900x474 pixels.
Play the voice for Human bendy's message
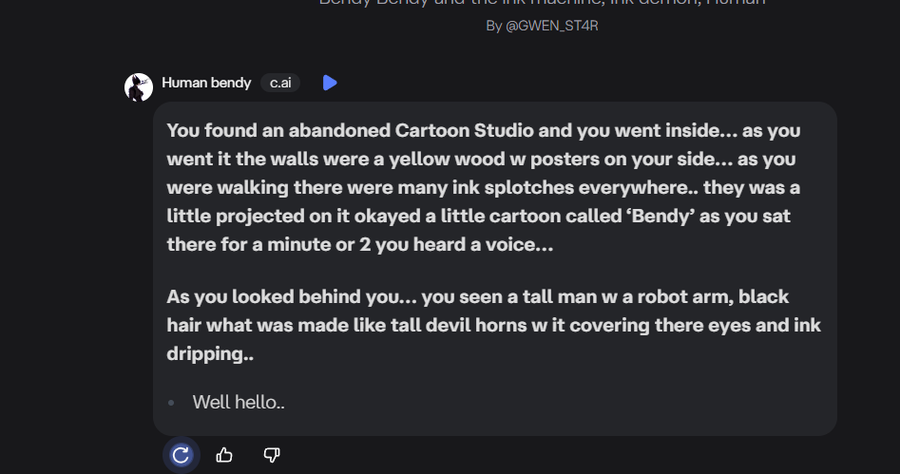pos(330,83)
